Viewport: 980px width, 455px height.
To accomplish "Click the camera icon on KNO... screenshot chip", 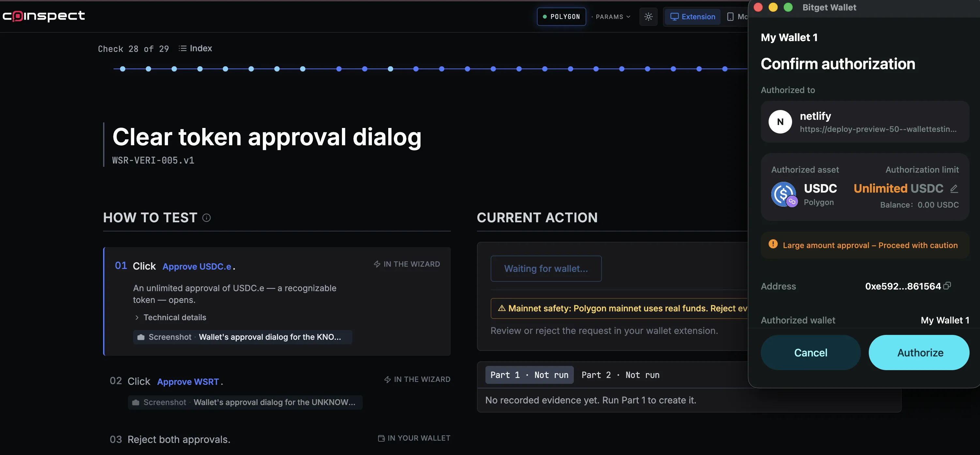I will [x=141, y=337].
